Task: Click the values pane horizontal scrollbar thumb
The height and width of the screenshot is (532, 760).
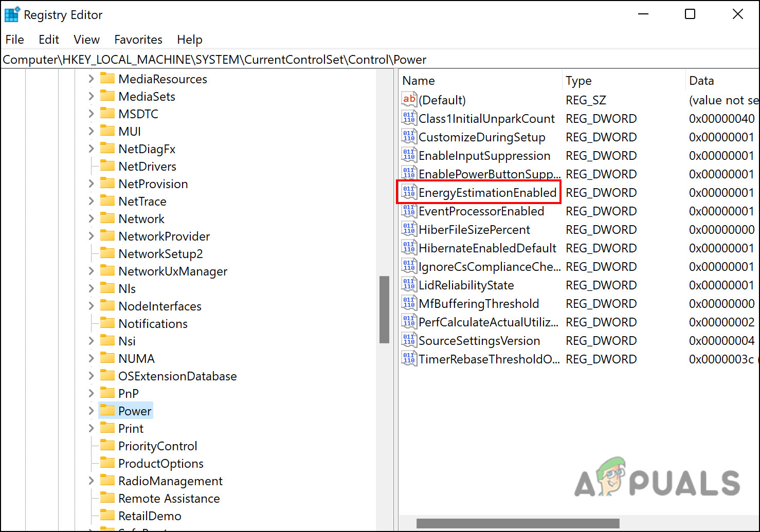Action: [518, 523]
